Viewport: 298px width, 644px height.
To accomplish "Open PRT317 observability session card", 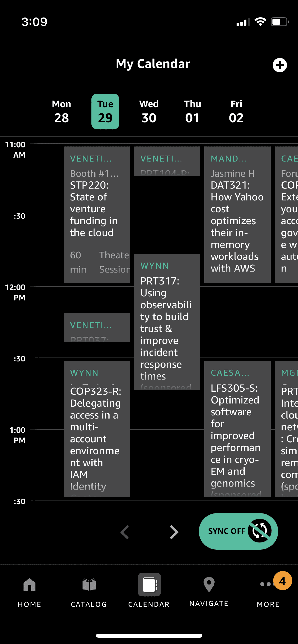I will pos(167,321).
